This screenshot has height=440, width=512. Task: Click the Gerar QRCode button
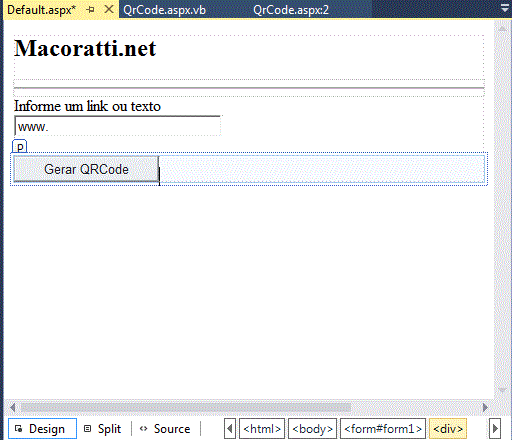pyautogui.click(x=86, y=169)
